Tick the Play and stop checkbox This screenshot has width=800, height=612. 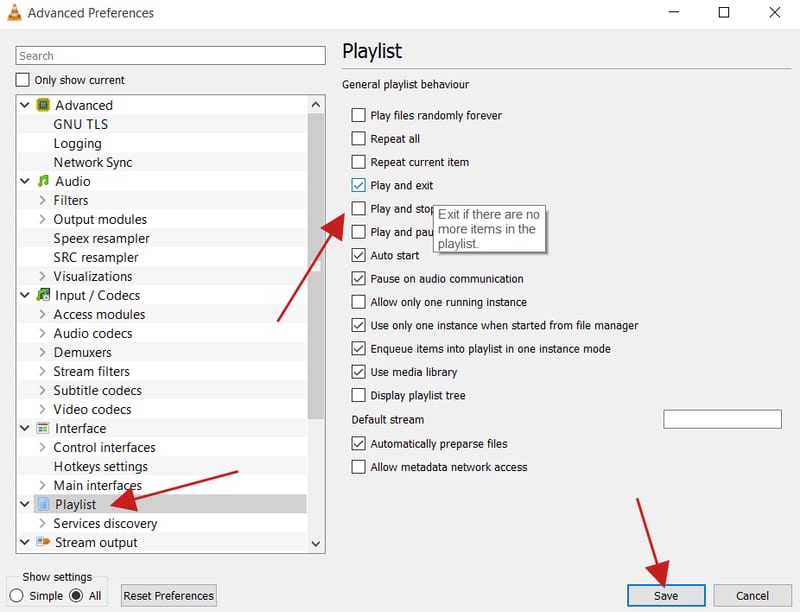click(x=359, y=209)
